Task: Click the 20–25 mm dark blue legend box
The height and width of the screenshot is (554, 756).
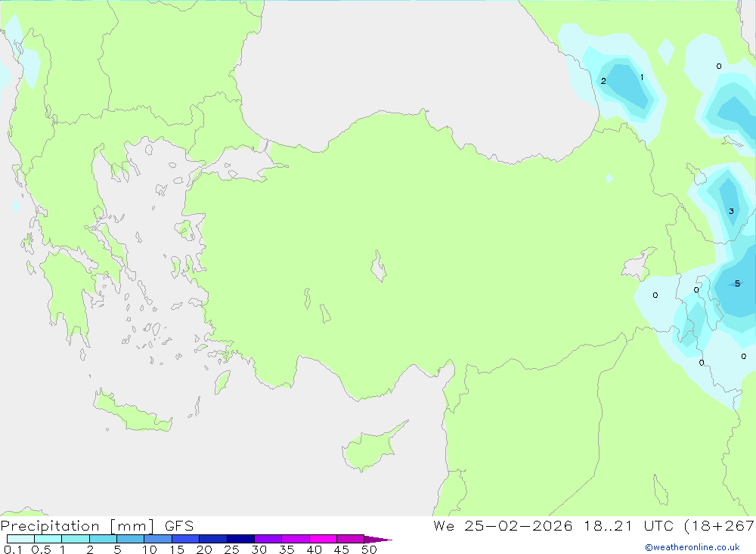Action: click(213, 539)
